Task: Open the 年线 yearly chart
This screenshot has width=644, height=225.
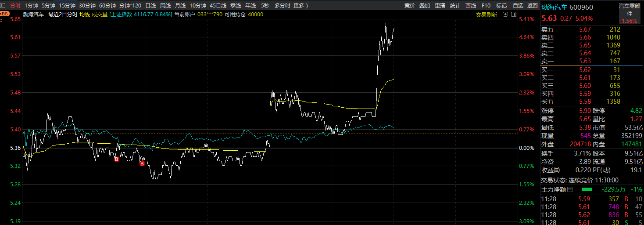Action: pos(250,6)
